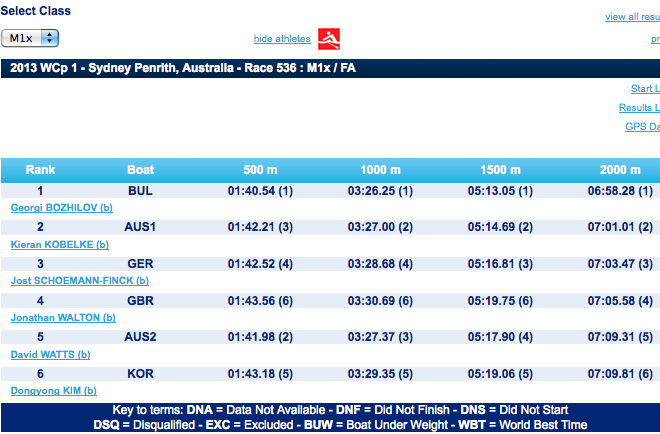Open the GPS Data link

[642, 127]
